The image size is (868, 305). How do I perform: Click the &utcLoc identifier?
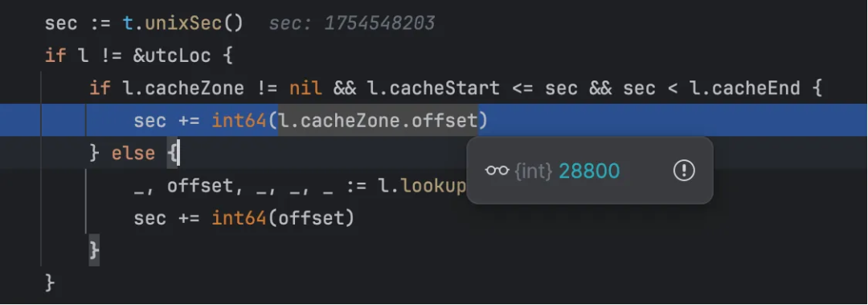tap(172, 56)
